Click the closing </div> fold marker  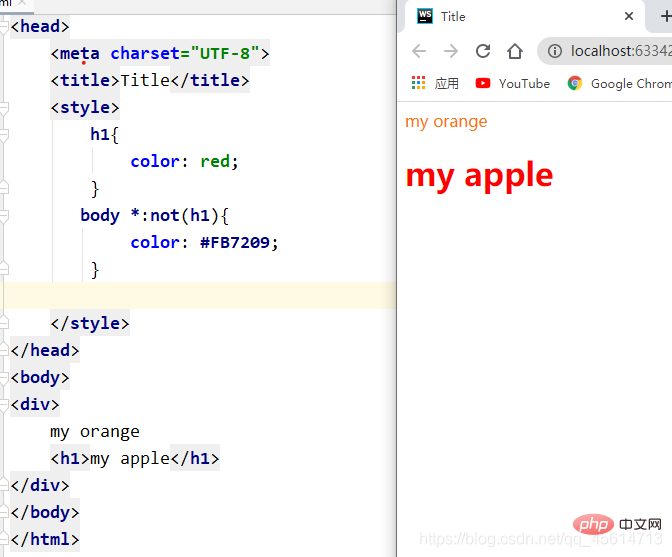click(4, 485)
